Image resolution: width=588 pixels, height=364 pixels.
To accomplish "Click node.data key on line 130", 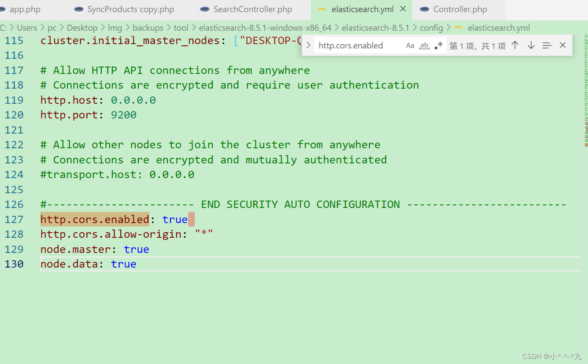I will [69, 264].
